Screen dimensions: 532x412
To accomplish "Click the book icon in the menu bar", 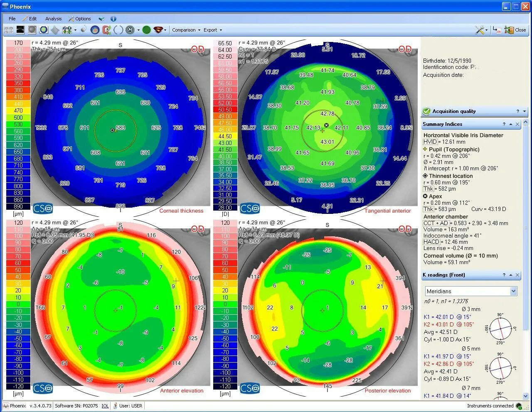I will (x=101, y=19).
